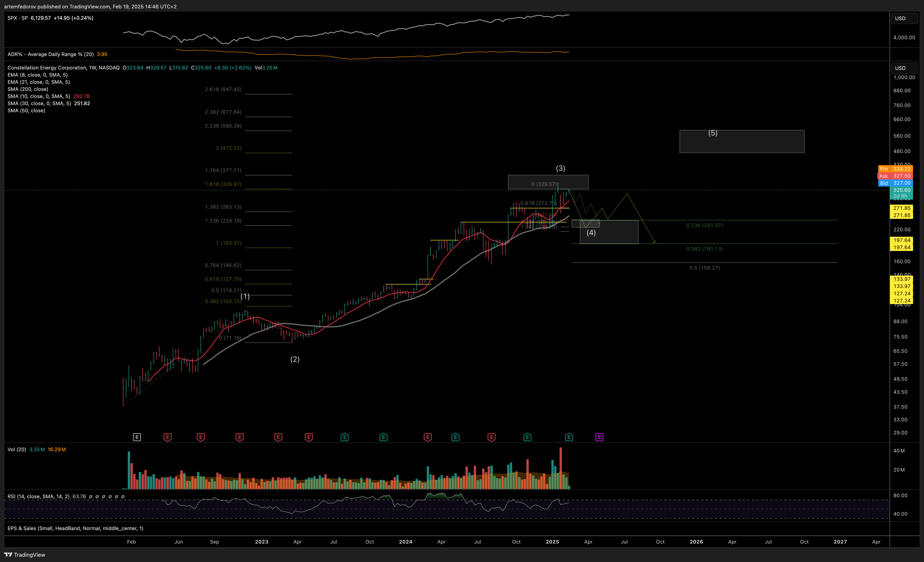Select the Vol (20) indicator legend
Viewport: 924px width, 562px height.
point(17,450)
